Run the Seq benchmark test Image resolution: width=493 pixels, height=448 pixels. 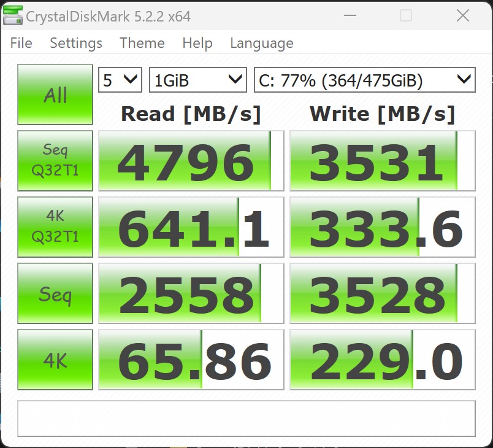[x=55, y=293]
